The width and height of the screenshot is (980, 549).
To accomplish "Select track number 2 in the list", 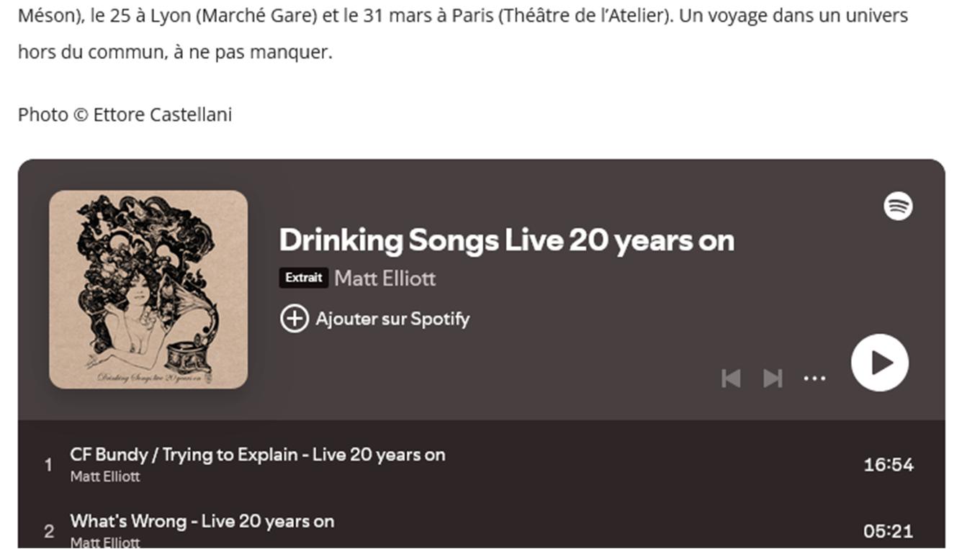I will (49, 531).
